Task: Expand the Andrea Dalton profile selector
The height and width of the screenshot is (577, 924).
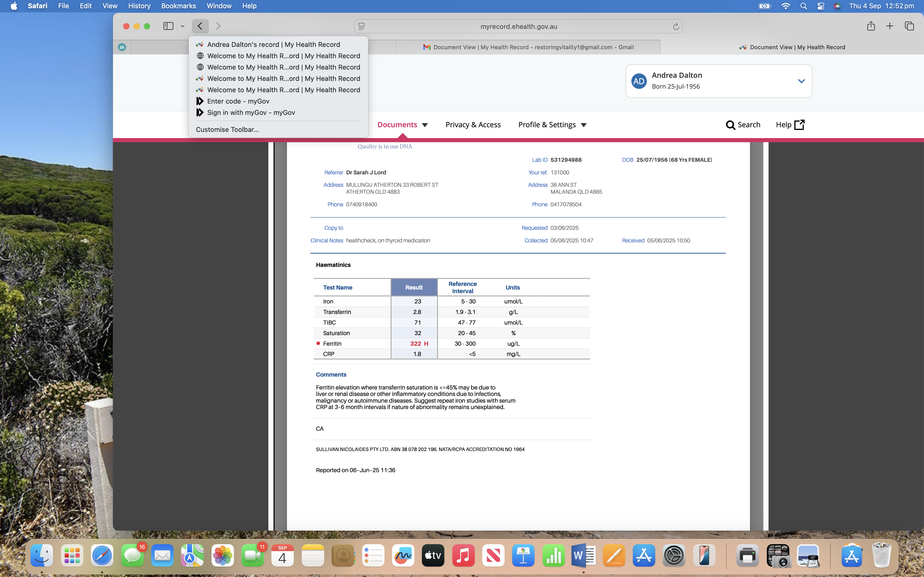Action: click(x=801, y=81)
